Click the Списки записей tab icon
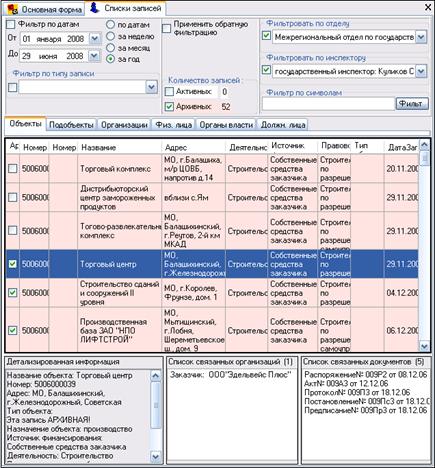The width and height of the screenshot is (435, 468). [x=95, y=7]
